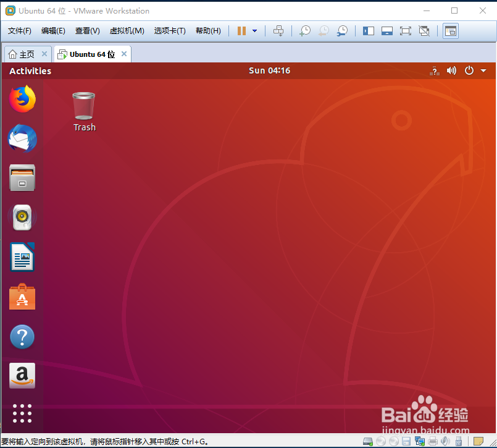Open the message log note icon
The image size is (497, 448).
(x=478, y=441)
